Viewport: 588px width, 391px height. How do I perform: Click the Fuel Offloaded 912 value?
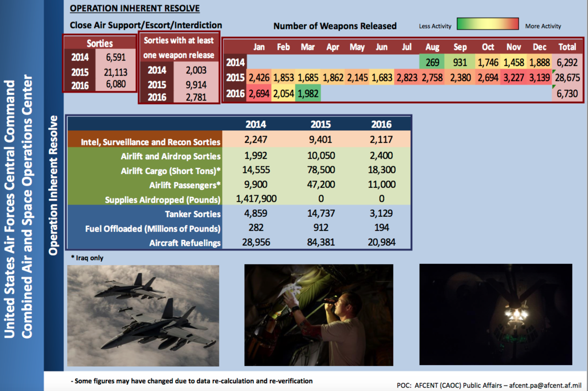(x=321, y=228)
